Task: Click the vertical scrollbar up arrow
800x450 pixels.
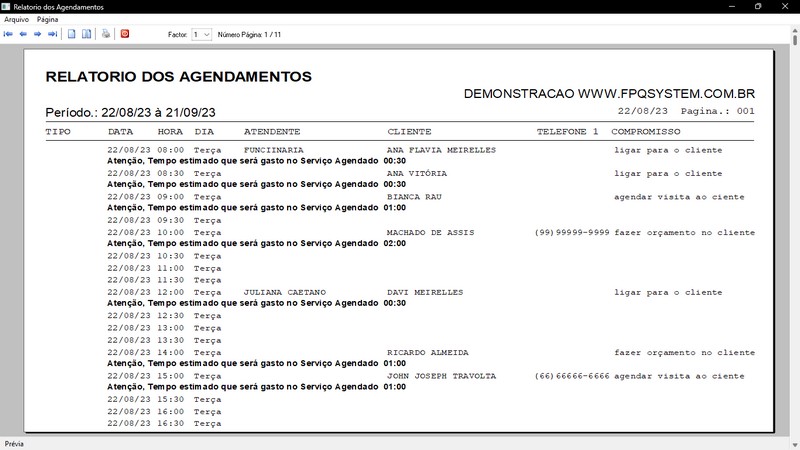Action: 795,32
